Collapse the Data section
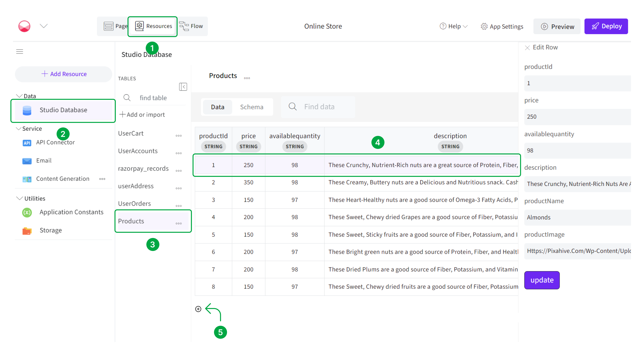The height and width of the screenshot is (355, 644). pos(19,96)
